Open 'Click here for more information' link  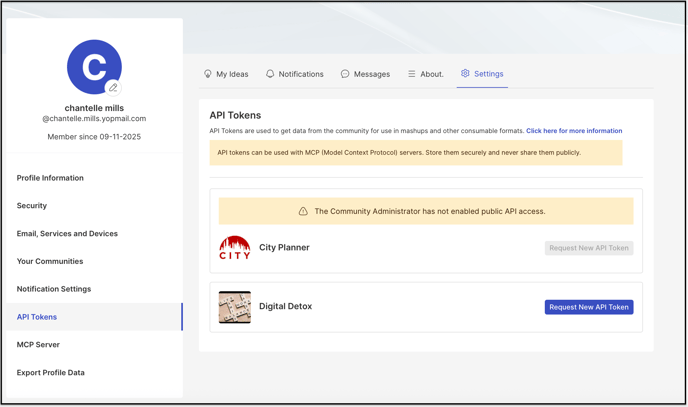tap(574, 131)
